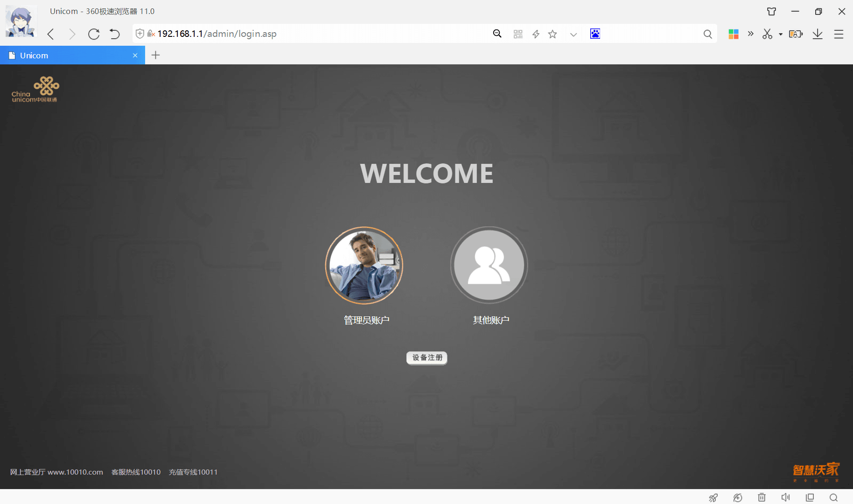Image resolution: width=853 pixels, height=504 pixels.
Task: Open the browser hamburger main menu
Action: click(839, 34)
